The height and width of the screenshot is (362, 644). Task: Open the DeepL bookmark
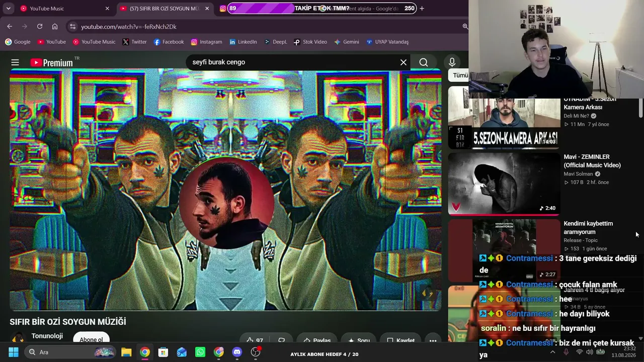click(275, 42)
